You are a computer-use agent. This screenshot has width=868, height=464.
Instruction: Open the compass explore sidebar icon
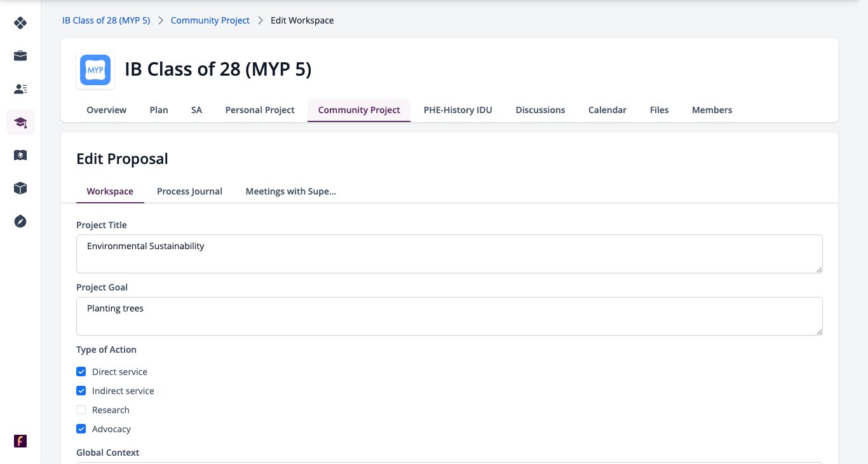point(20,221)
